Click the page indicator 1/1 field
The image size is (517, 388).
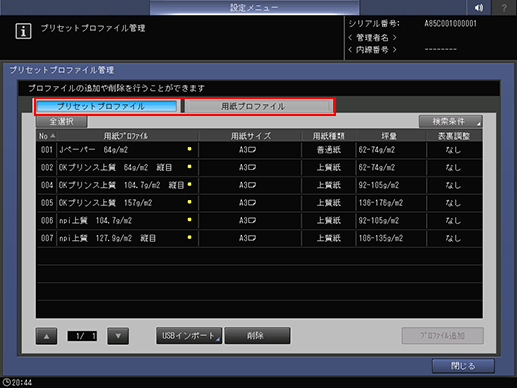tap(82, 336)
